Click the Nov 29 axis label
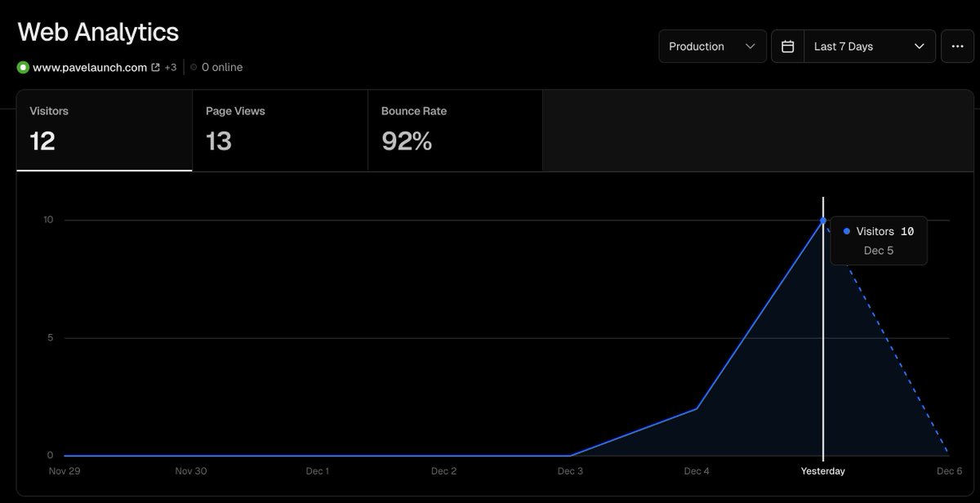This screenshot has height=503, width=980. point(65,471)
